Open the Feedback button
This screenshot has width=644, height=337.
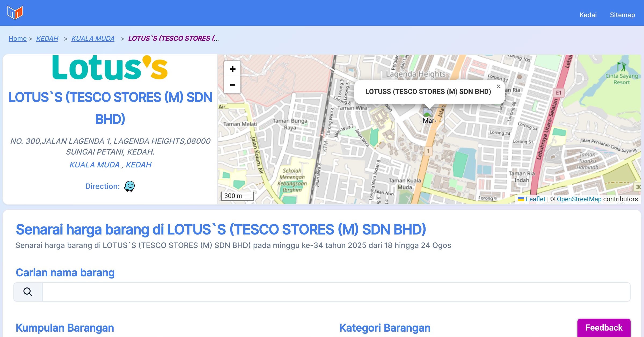[x=604, y=328]
